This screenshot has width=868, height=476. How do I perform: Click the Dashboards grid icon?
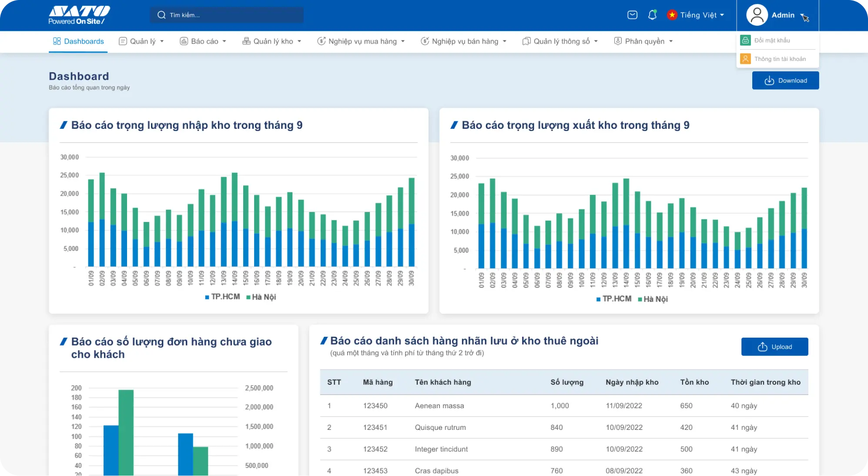(x=57, y=41)
